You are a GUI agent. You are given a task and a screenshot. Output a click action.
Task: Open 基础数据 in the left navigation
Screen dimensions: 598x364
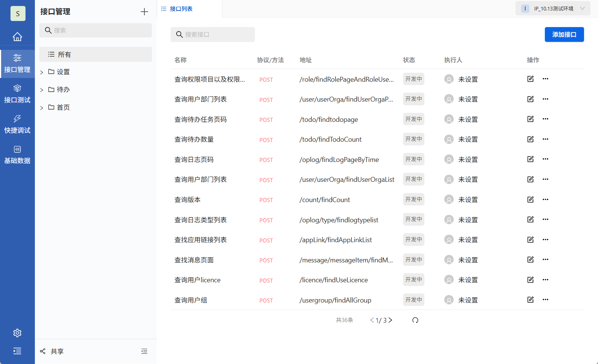pyautogui.click(x=17, y=155)
